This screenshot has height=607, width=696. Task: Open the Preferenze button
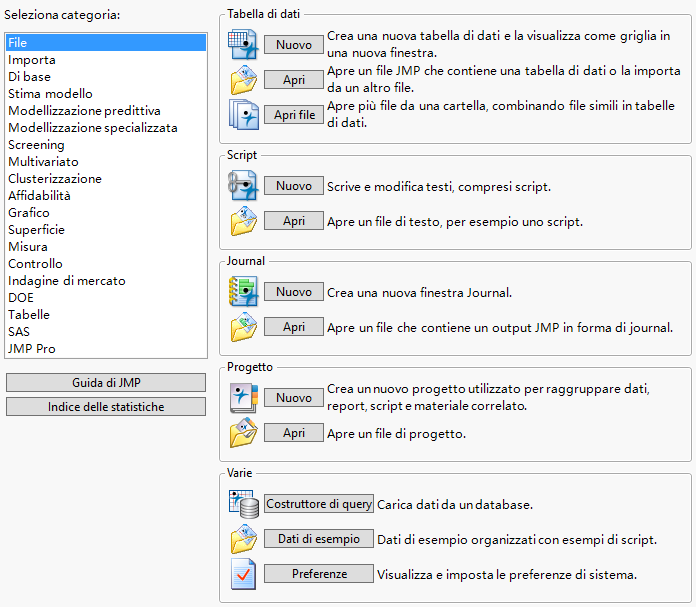pyautogui.click(x=319, y=574)
